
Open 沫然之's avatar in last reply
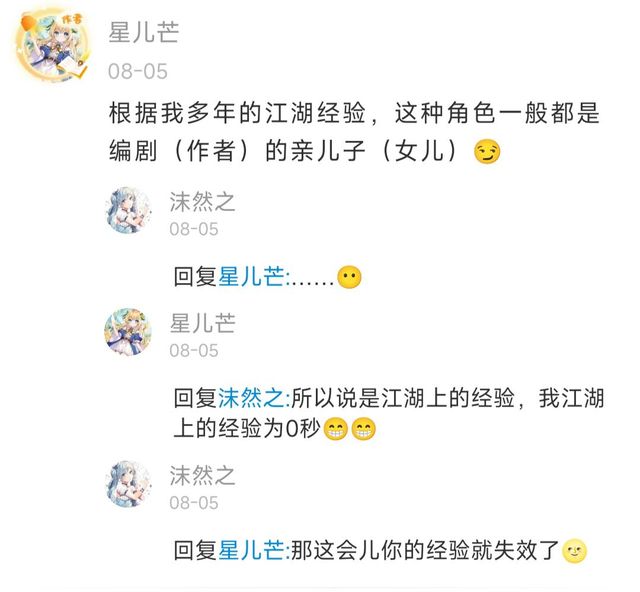pos(128,484)
